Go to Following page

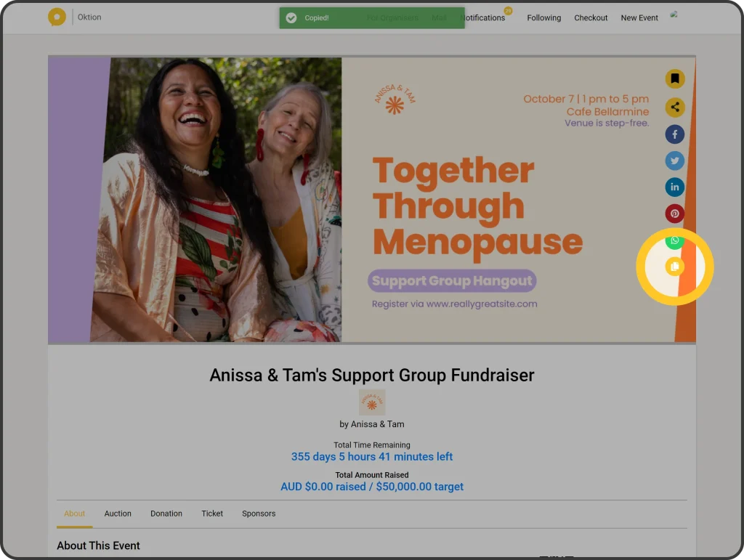click(x=543, y=17)
